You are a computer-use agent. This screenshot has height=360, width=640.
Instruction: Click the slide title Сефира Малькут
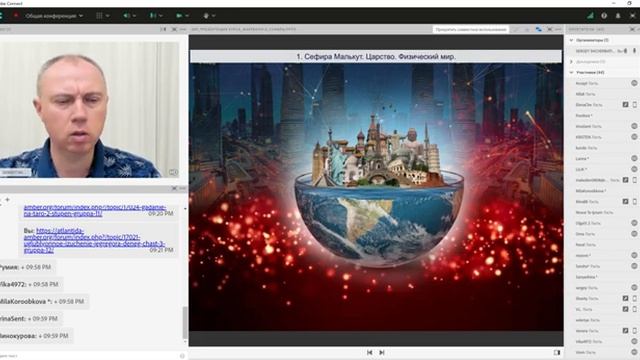click(376, 56)
